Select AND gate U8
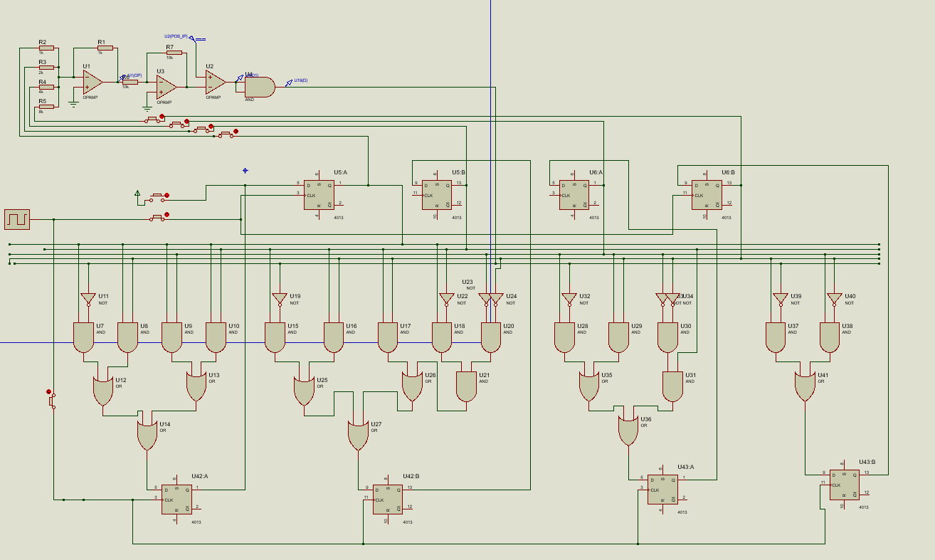The width and height of the screenshot is (935, 560). 127,337
